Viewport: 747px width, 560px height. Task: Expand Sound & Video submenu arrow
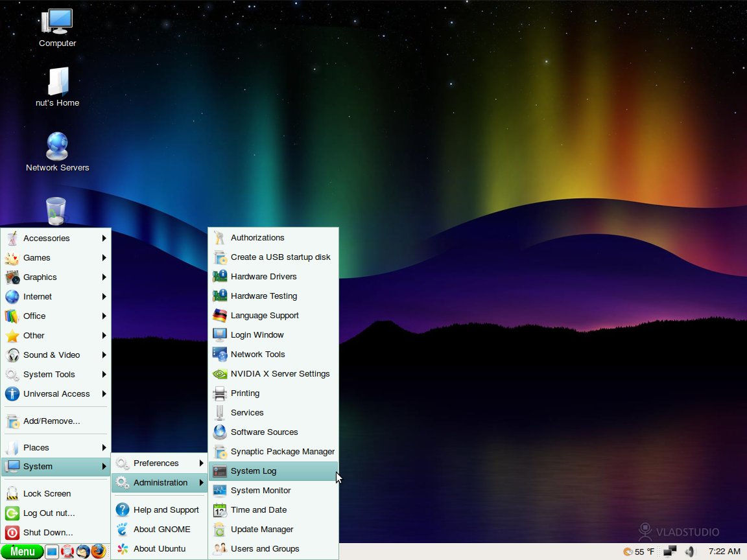[104, 355]
